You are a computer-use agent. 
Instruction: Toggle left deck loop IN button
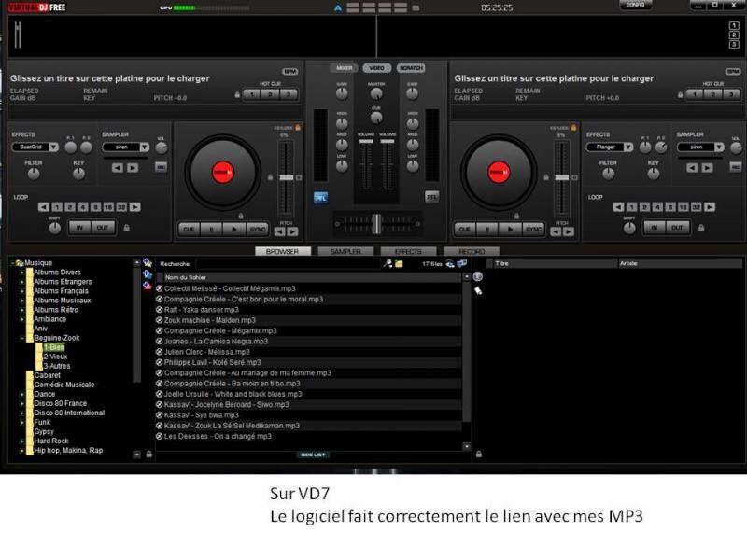[79, 228]
